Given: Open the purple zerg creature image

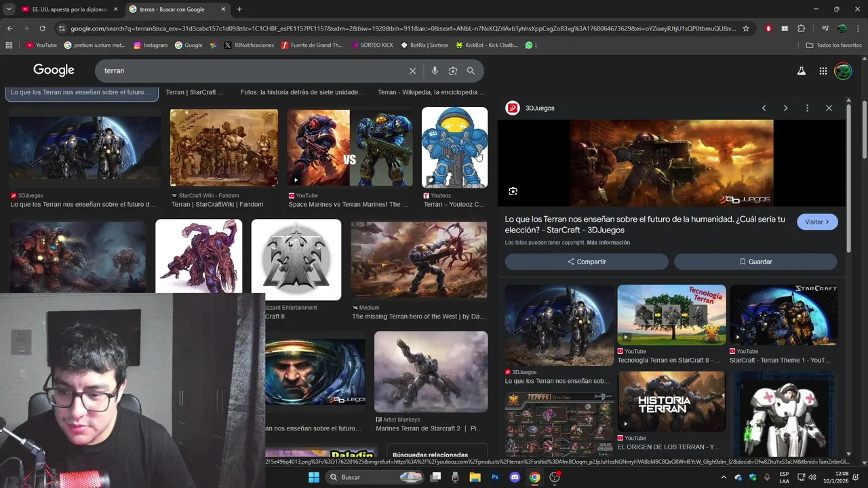Looking at the screenshot, I should [x=199, y=256].
